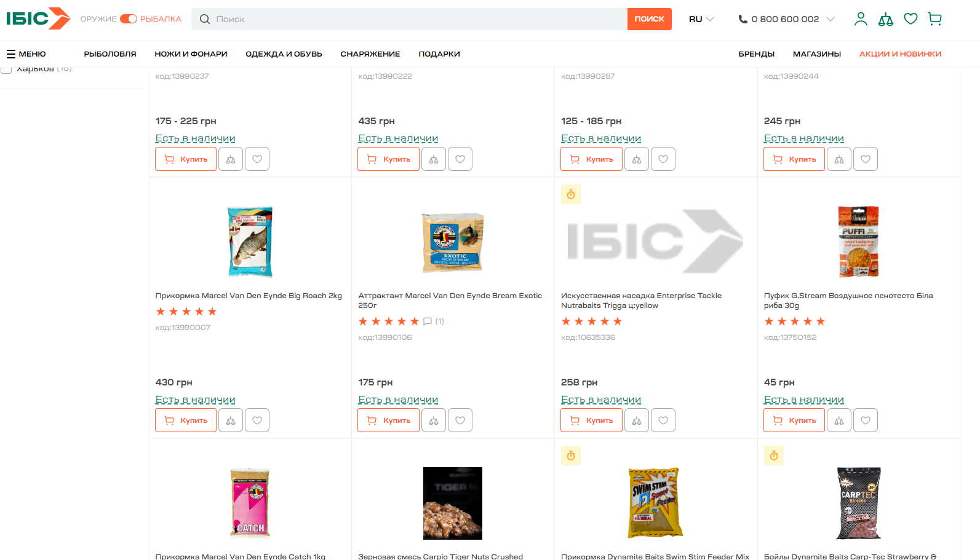Image resolution: width=980 pixels, height=560 pixels.
Task: Open the Big Roach 2kg product thumbnail
Action: coord(250,242)
